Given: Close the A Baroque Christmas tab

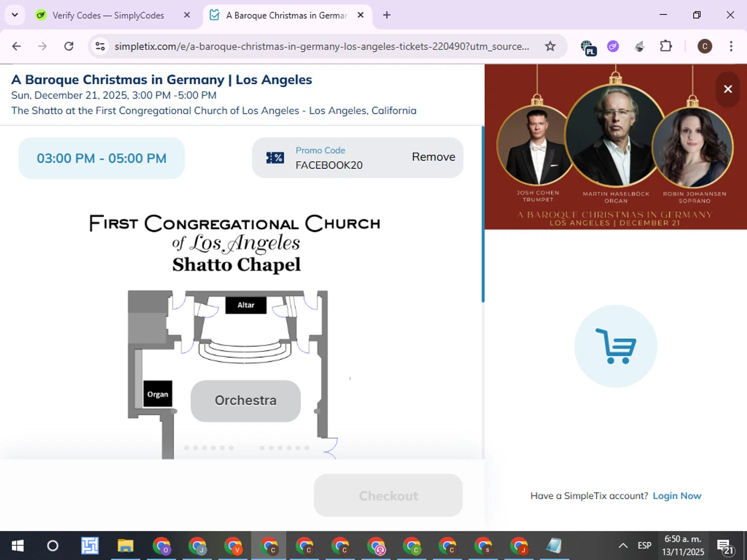Looking at the screenshot, I should tap(361, 15).
